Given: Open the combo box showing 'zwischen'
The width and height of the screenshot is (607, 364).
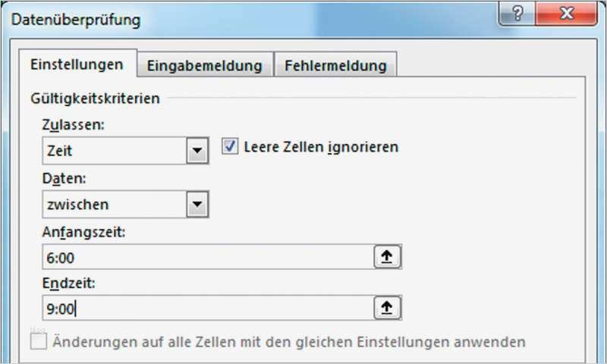Looking at the screenshot, I should tap(114, 204).
